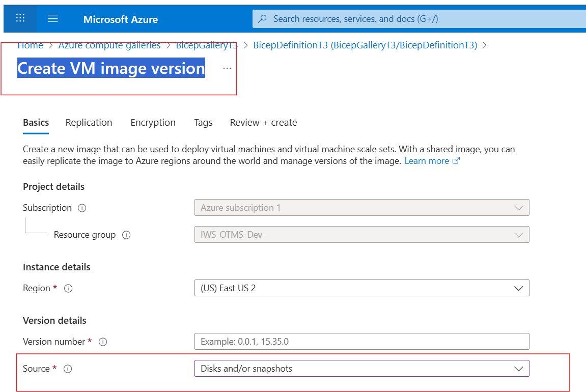Viewport: 586px width, 392px height.
Task: Click the Instance details heading
Action: coord(57,267)
